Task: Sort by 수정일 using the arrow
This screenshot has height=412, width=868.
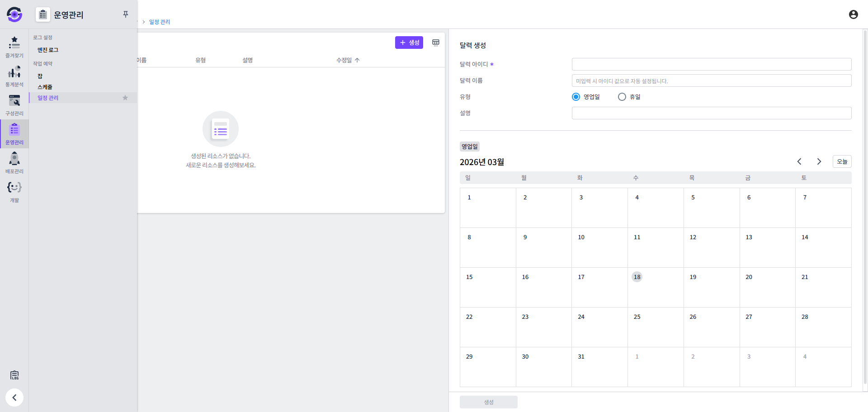Action: (357, 60)
